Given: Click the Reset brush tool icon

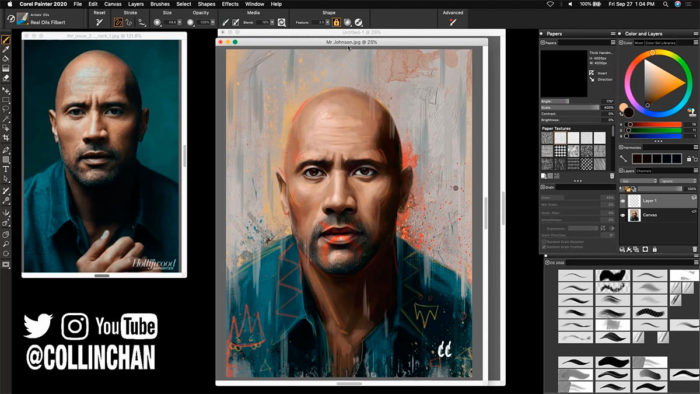Looking at the screenshot, I should click(x=100, y=22).
